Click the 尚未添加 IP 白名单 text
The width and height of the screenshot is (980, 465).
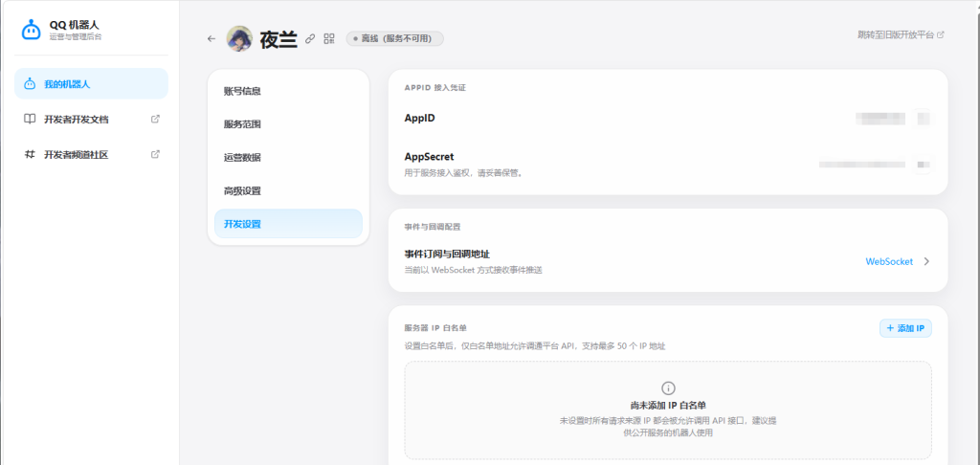point(668,405)
